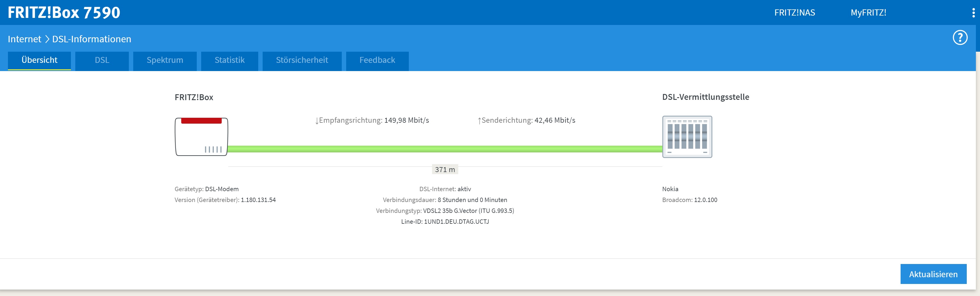The height and width of the screenshot is (296, 980).
Task: Click the Line-ID 1UND1.DEU.DTAG.UCTJ text
Action: 445,221
